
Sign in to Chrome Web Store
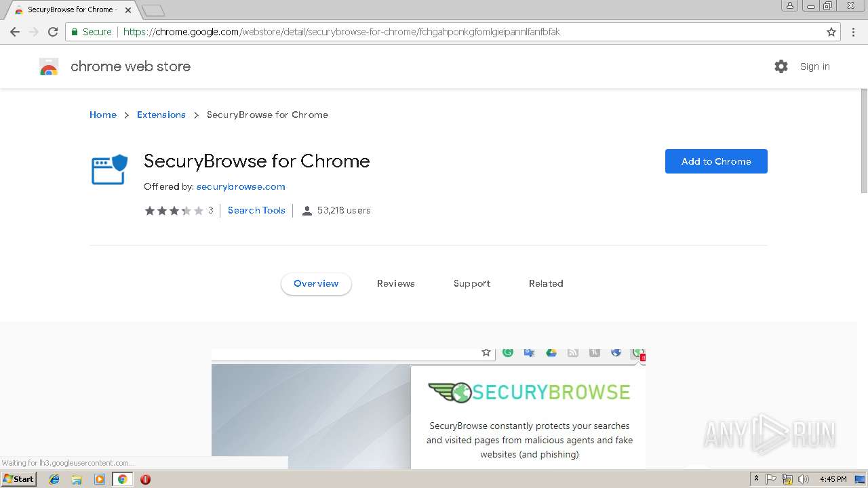click(x=814, y=66)
